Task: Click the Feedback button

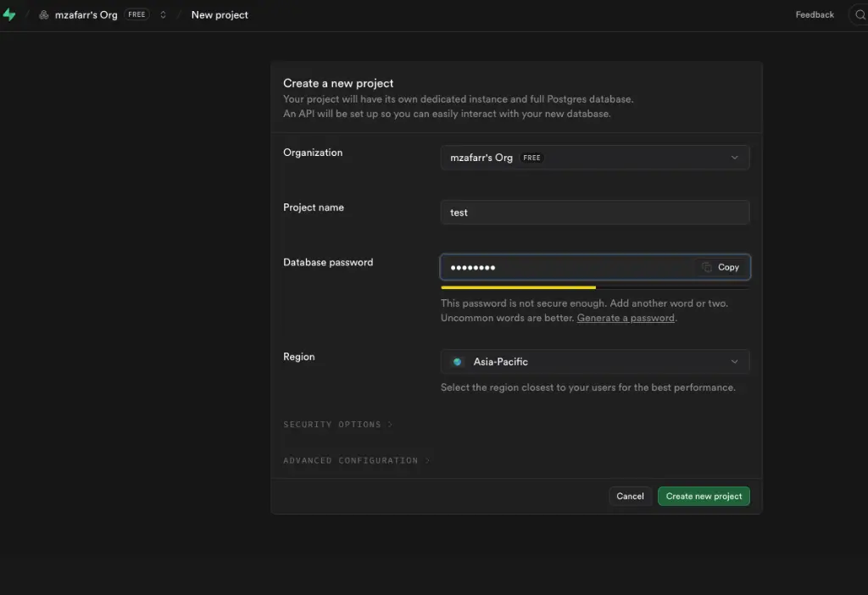Action: point(815,15)
